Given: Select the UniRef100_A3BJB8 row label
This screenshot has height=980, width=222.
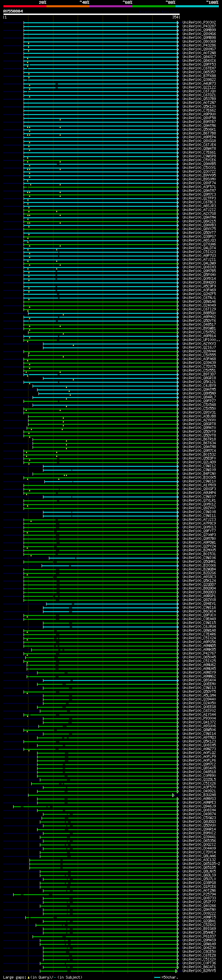Looking at the screenshot, I should pyautogui.click(x=199, y=416).
